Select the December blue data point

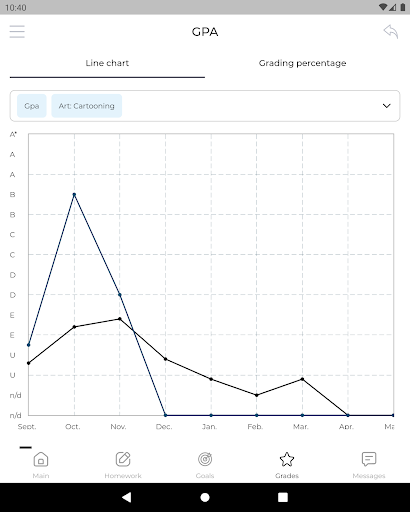point(165,415)
